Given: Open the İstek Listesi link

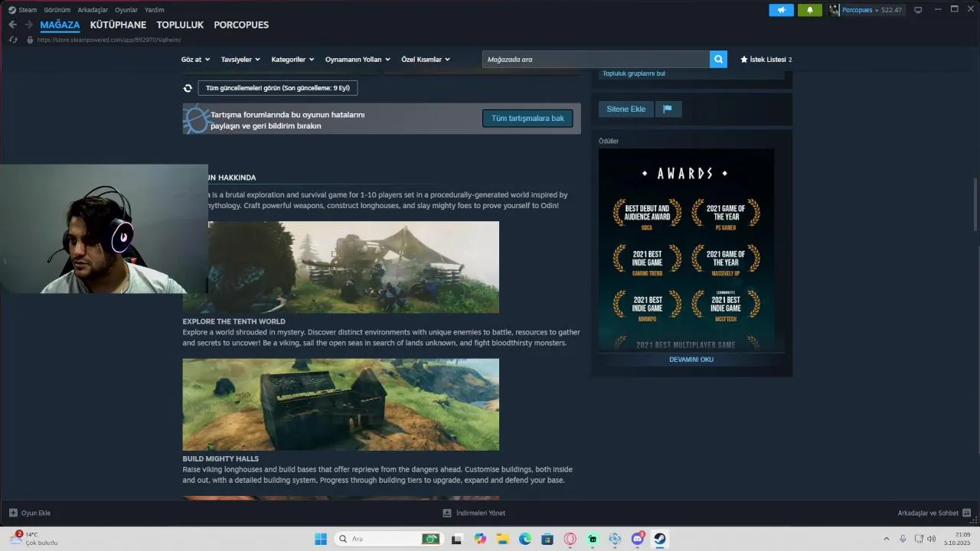Looking at the screenshot, I should point(768,59).
